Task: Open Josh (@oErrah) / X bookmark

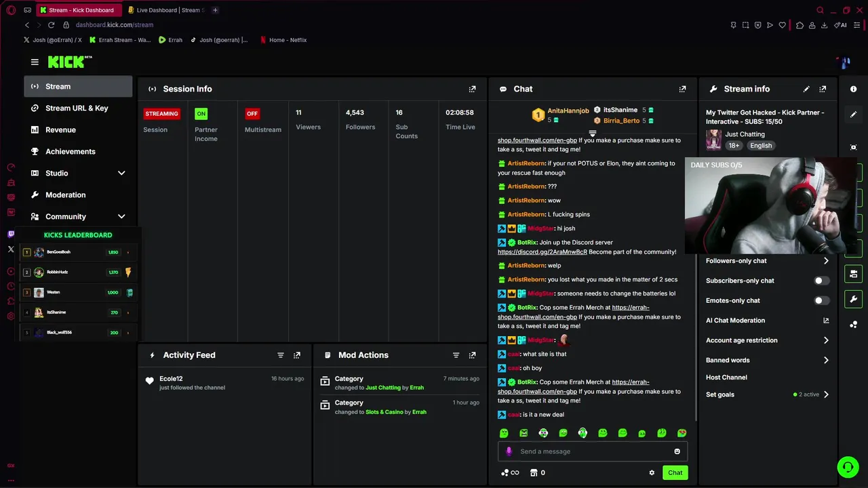Action: [x=53, y=40]
